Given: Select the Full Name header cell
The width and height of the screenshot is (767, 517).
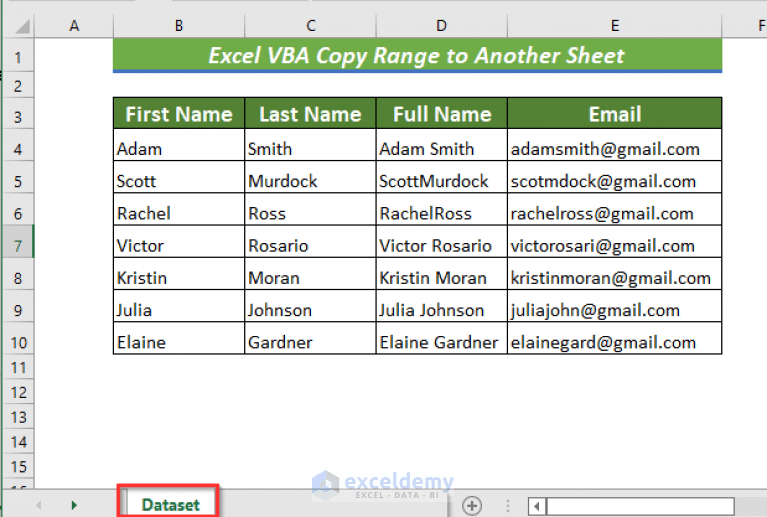Looking at the screenshot, I should click(442, 113).
